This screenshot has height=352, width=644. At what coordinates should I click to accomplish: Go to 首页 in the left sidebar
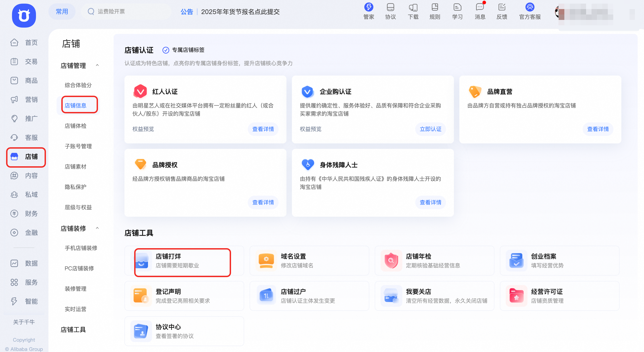click(24, 43)
